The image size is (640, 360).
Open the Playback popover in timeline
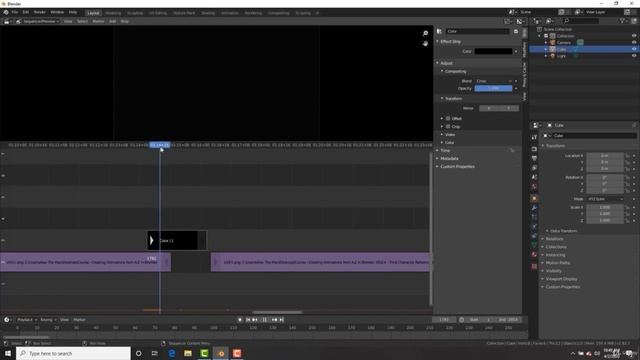(27, 320)
